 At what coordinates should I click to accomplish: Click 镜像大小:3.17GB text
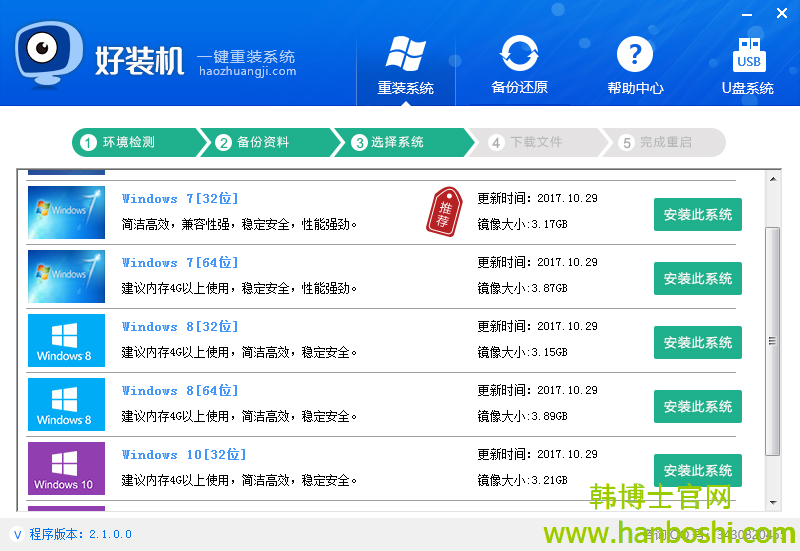[522, 224]
